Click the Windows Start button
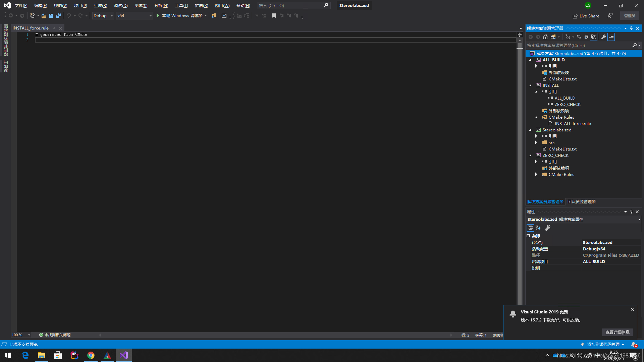This screenshot has height=362, width=644. 8,355
